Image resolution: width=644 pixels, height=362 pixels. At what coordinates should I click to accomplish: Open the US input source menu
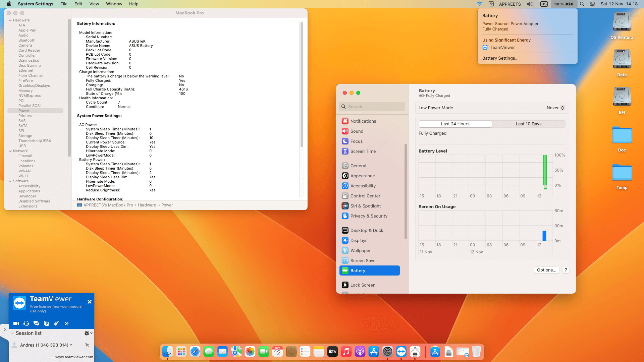tap(544, 4)
